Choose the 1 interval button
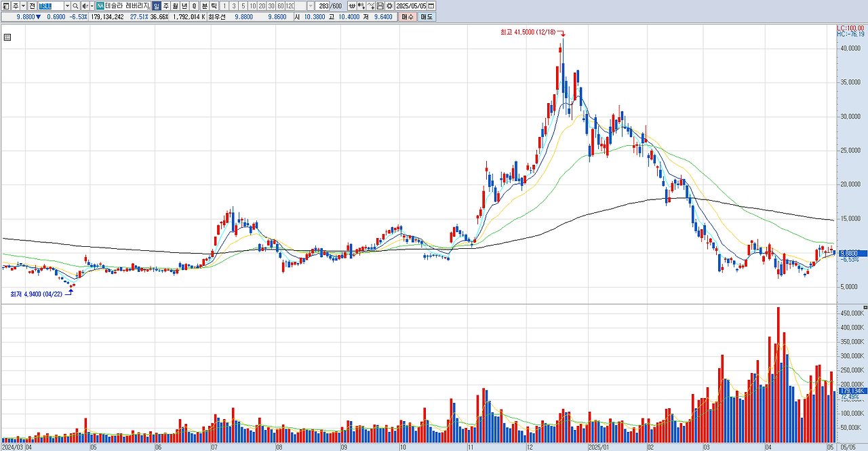 pyautogui.click(x=224, y=6)
